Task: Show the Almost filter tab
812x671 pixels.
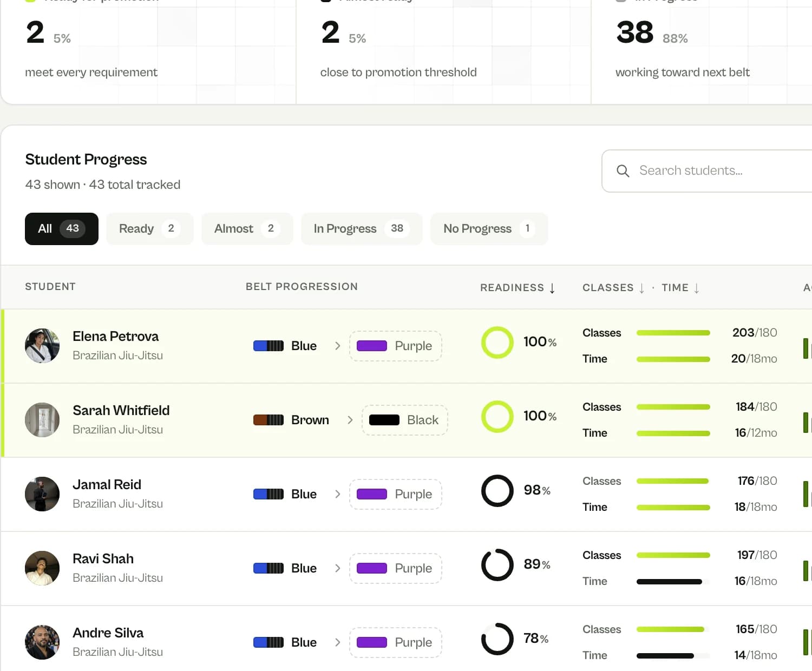Action: (x=247, y=229)
